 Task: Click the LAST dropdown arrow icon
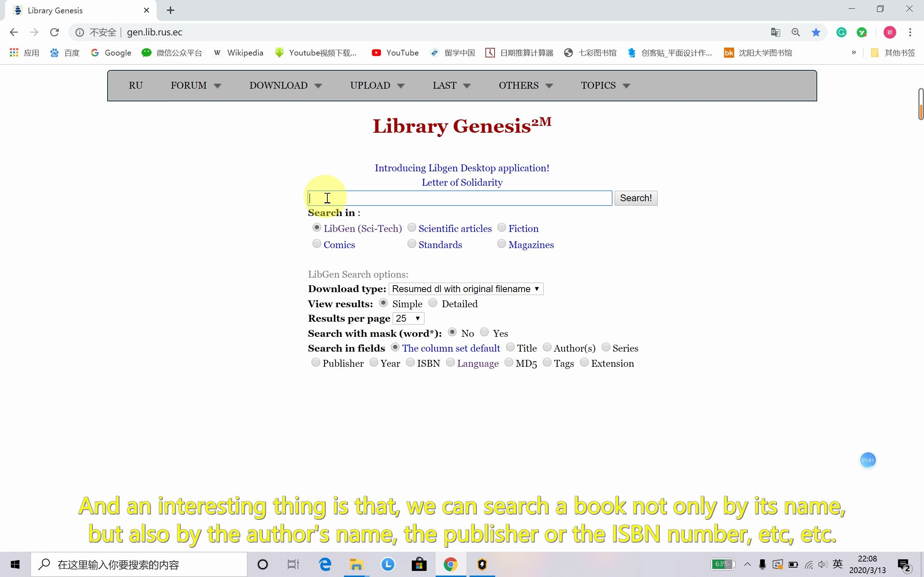[466, 86]
